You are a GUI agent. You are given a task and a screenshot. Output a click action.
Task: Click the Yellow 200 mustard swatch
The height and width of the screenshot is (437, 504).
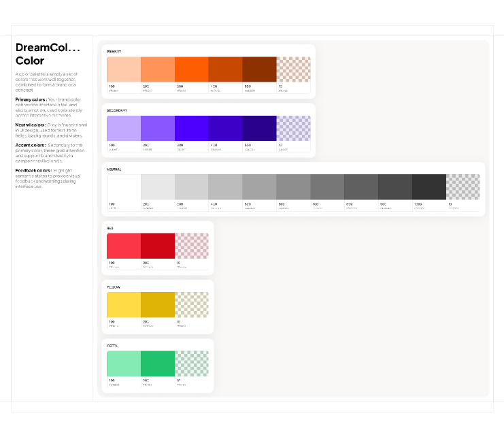pyautogui.click(x=158, y=305)
